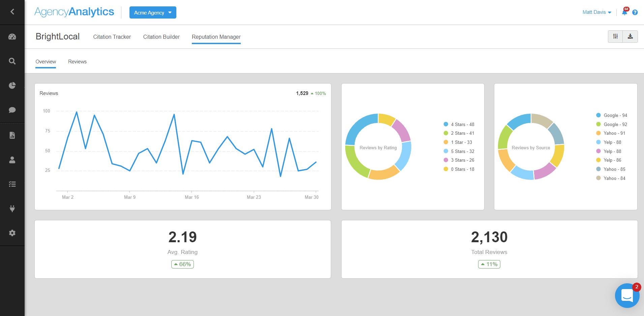Open the Tasks checklist icon in sidebar
This screenshot has height=316, width=644.
tap(12, 184)
